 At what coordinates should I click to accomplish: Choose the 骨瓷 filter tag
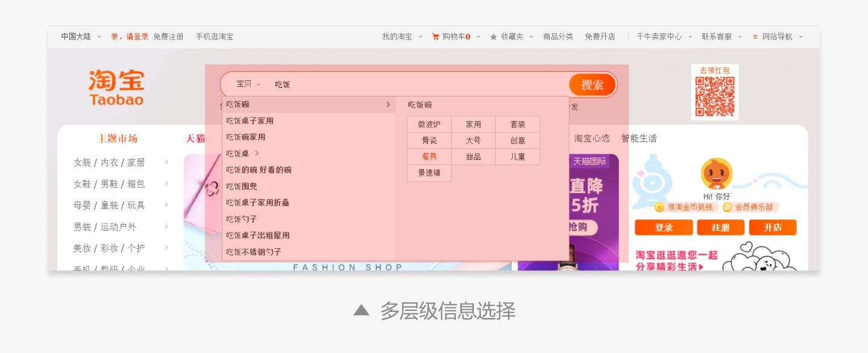429,140
